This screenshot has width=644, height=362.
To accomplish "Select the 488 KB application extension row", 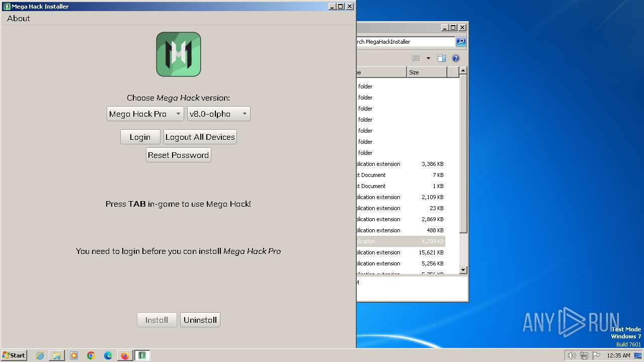I will [401, 230].
